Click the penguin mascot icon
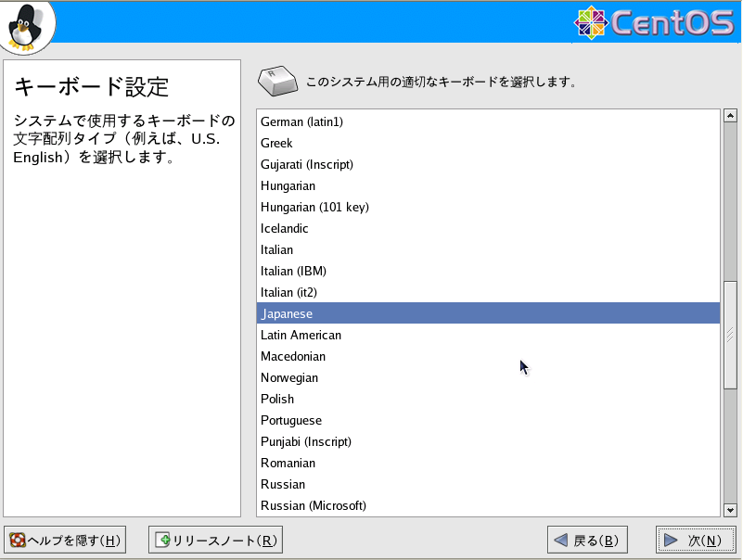Image resolution: width=743 pixels, height=560 pixels. click(x=26, y=27)
